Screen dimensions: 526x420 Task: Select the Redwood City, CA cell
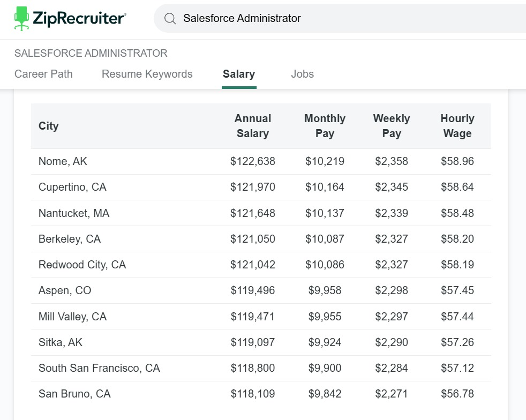[82, 265]
